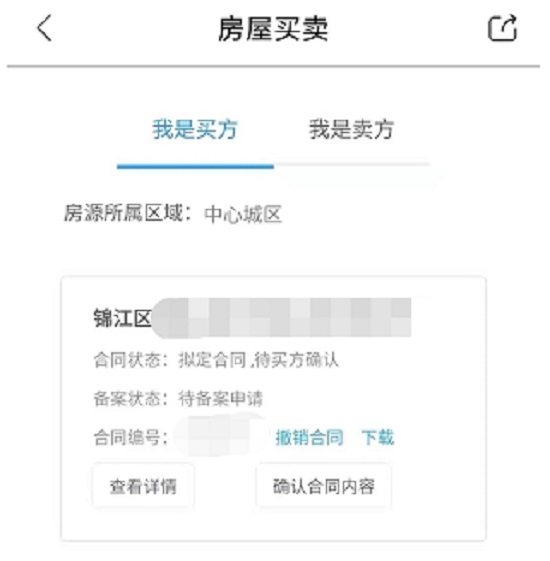Select the 锦江区 listing title
The width and height of the screenshot is (550, 561).
(122, 318)
